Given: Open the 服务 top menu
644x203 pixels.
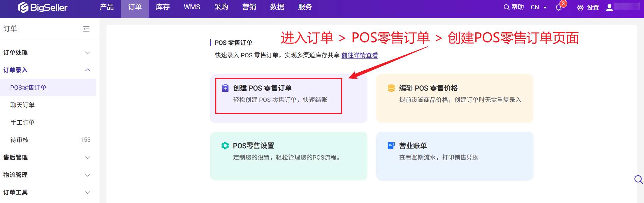Looking at the screenshot, I should point(305,7).
